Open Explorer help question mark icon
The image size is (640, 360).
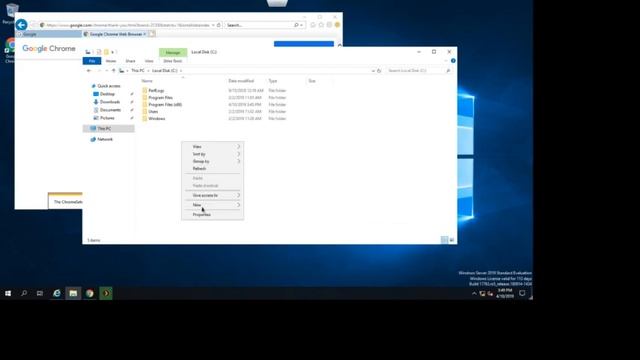click(x=453, y=61)
